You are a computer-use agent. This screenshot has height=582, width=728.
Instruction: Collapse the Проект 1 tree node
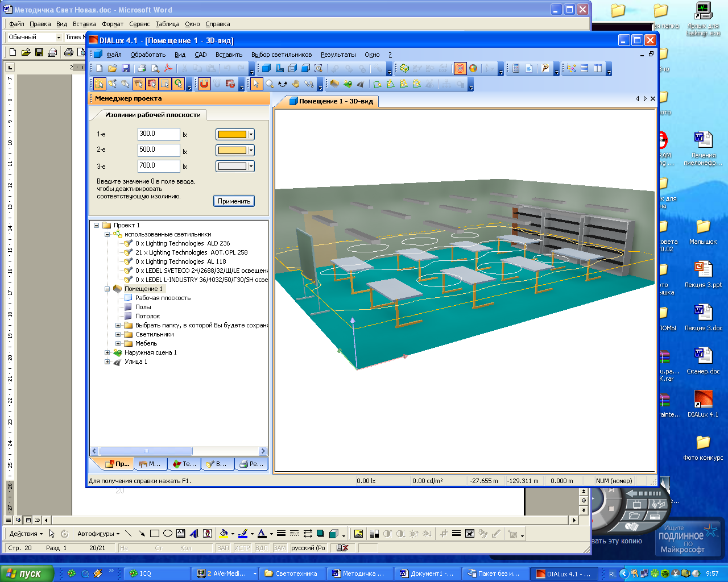(x=96, y=225)
